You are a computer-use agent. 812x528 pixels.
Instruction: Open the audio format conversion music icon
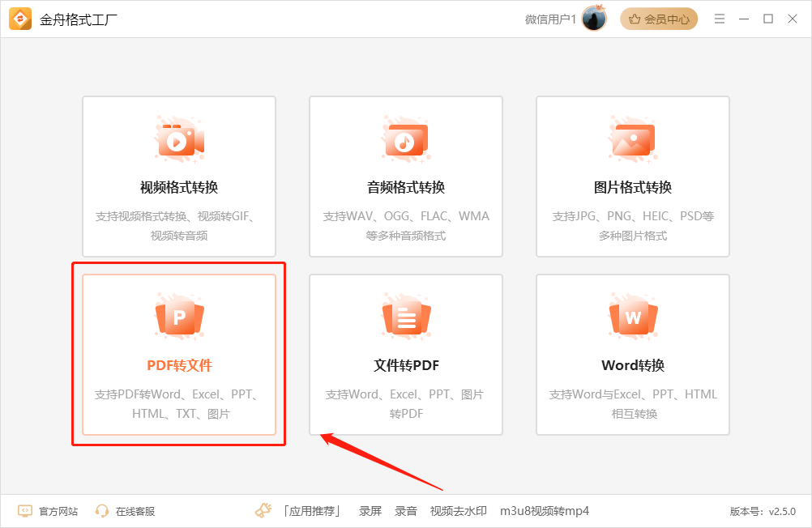point(407,141)
